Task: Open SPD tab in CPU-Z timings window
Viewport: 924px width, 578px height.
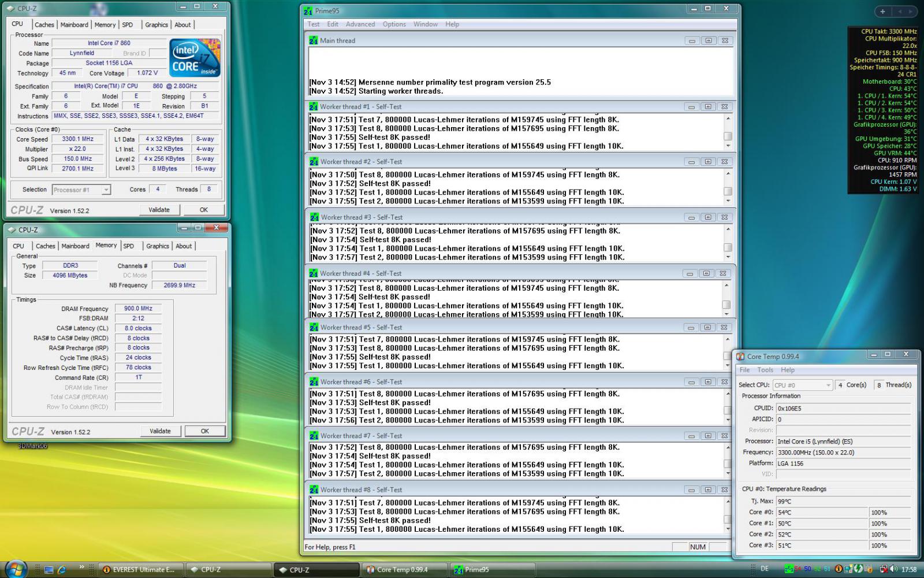Action: (x=129, y=246)
